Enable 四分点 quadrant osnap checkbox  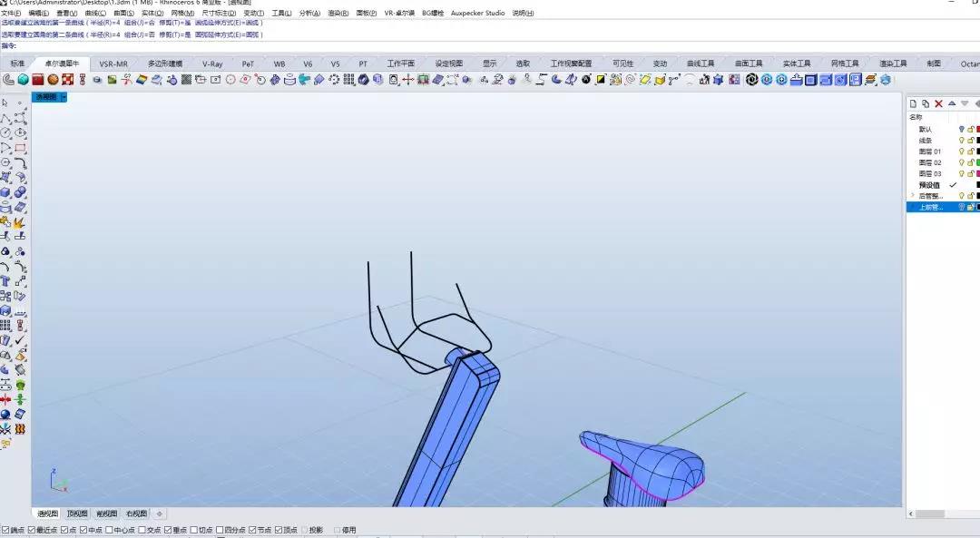click(220, 530)
